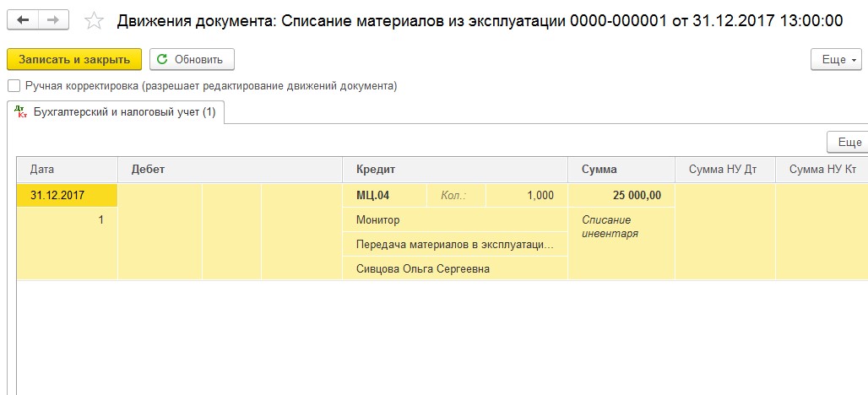
Task: Click the Дт/Кт icon on the accounting tab
Action: point(22,111)
